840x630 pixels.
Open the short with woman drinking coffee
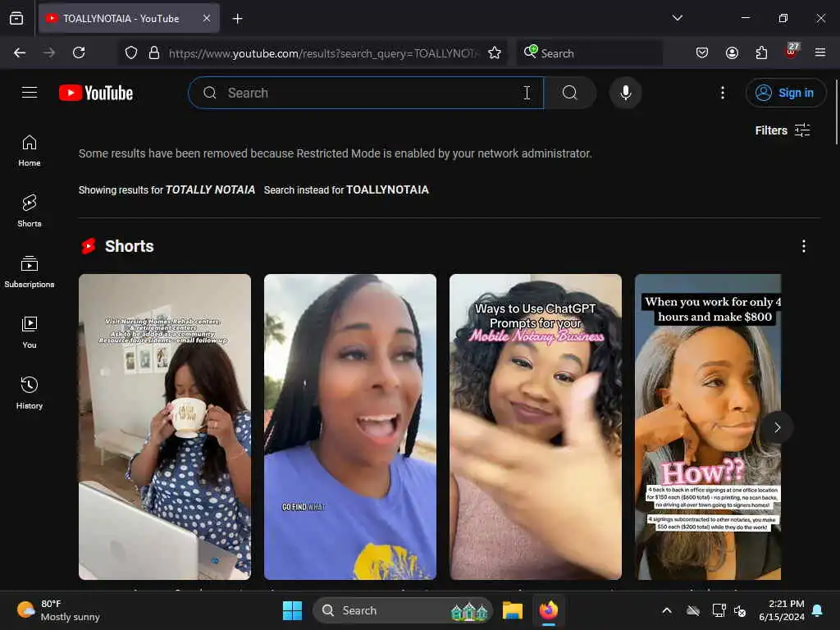164,427
